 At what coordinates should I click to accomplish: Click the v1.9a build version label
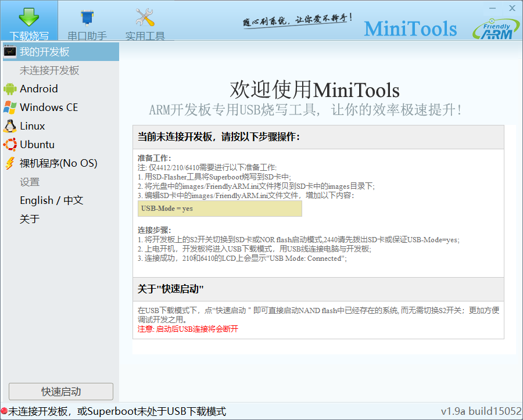(481, 411)
